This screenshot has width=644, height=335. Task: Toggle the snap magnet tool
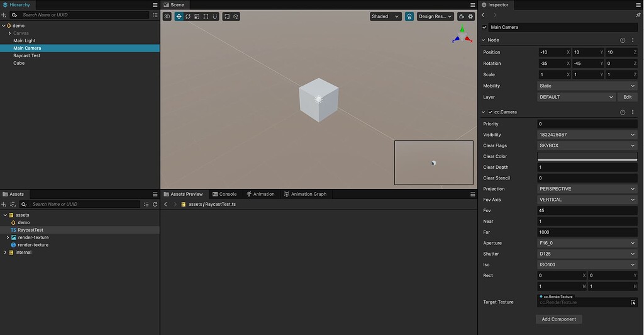[x=215, y=16]
